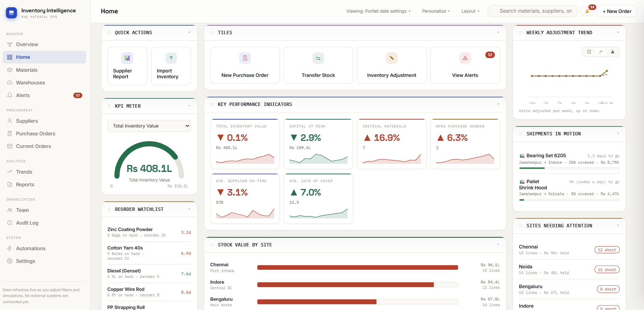Switch trend chart to bar column view
This screenshot has height=310, width=644.
tap(589, 52)
